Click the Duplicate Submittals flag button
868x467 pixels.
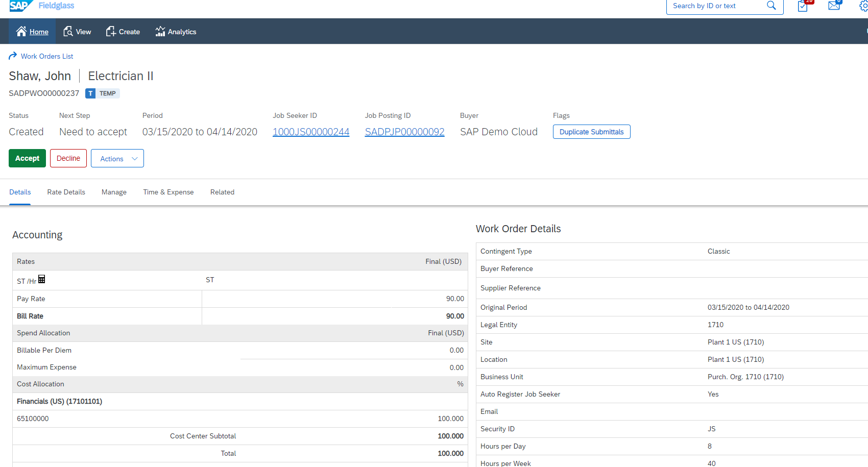[592, 132]
